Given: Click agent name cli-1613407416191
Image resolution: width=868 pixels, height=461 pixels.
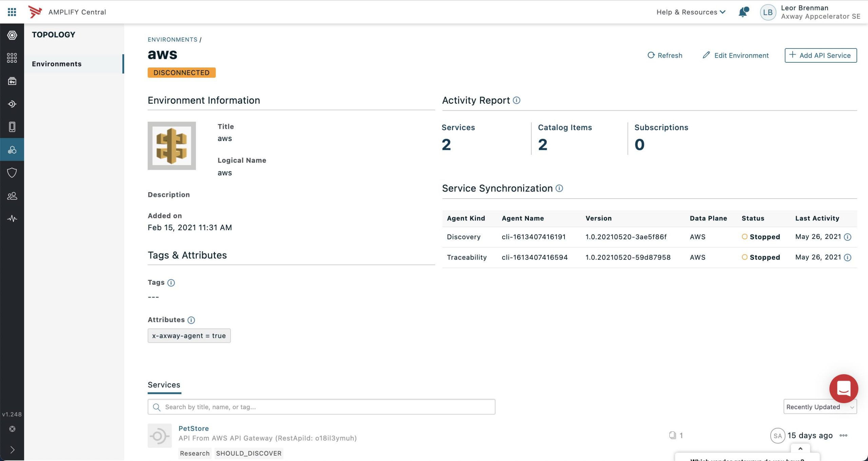Looking at the screenshot, I should 534,237.
